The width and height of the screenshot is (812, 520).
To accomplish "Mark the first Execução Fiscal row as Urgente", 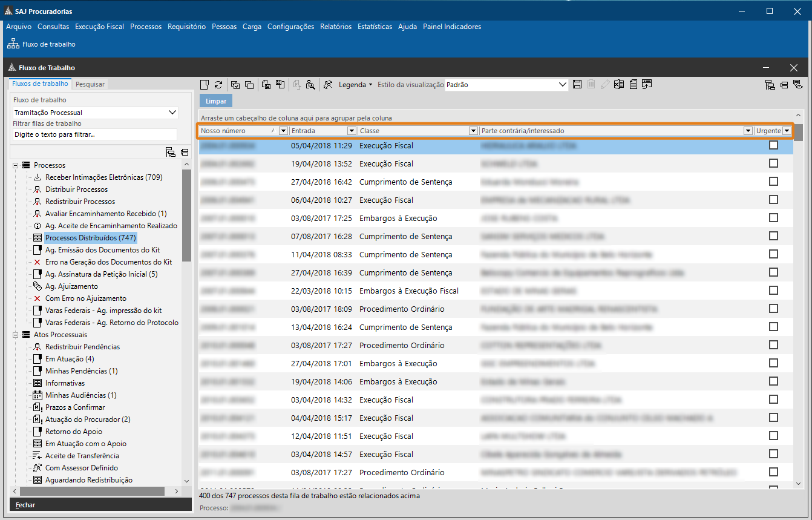I will (773, 145).
